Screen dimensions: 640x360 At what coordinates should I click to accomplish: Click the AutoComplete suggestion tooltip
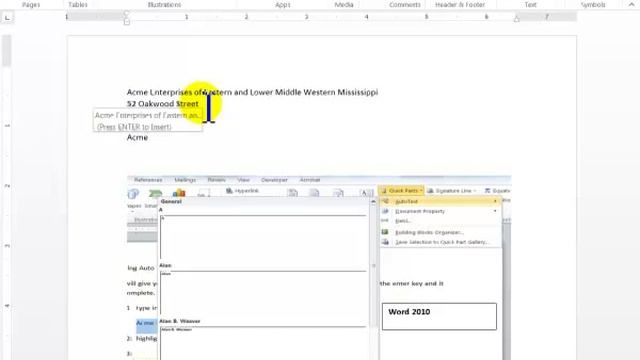tap(147, 120)
